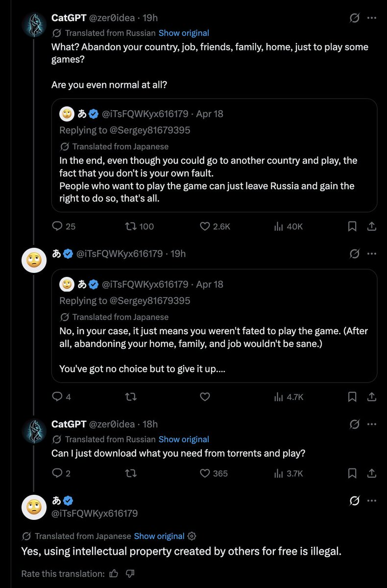
Task: Show original Japanese text of bottom tweet
Action: tap(159, 536)
